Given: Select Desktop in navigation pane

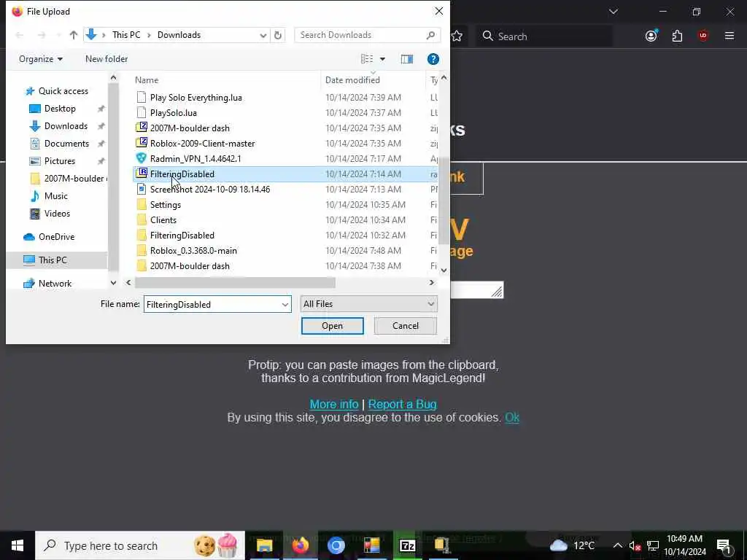Looking at the screenshot, I should tap(60, 109).
